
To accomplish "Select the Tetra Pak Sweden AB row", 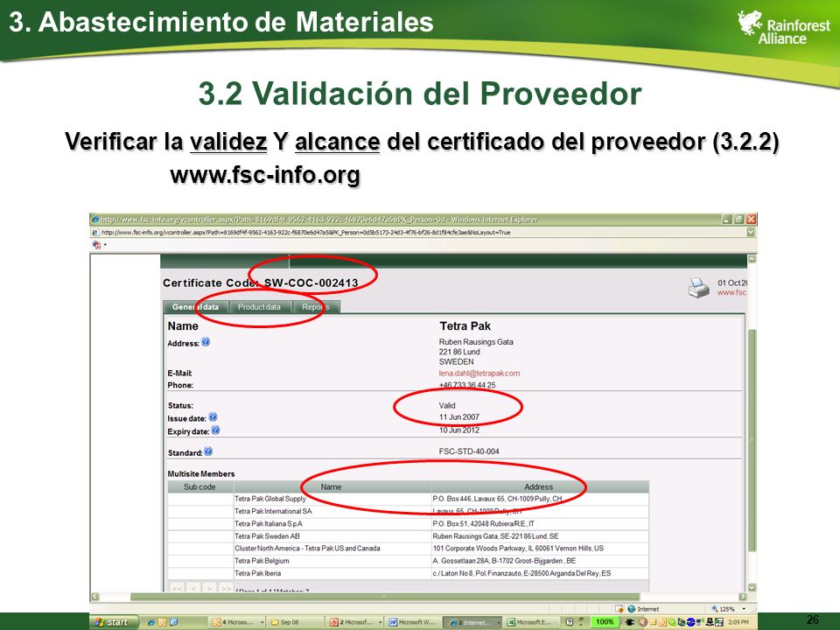I will pos(409,536).
